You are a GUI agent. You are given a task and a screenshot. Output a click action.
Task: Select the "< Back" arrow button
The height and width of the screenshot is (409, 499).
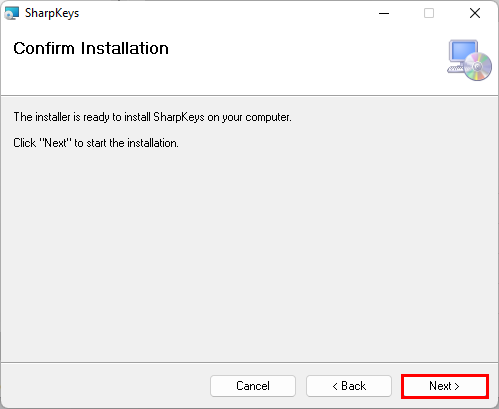tap(349, 386)
